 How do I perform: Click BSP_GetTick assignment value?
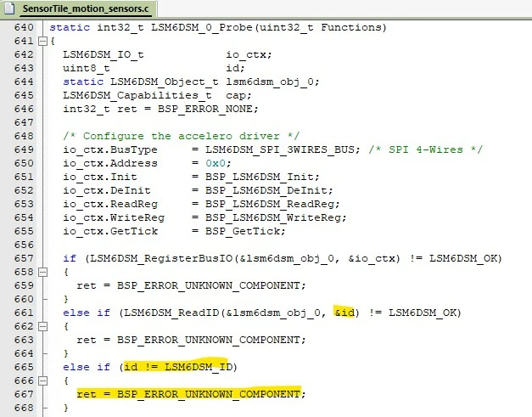243,231
